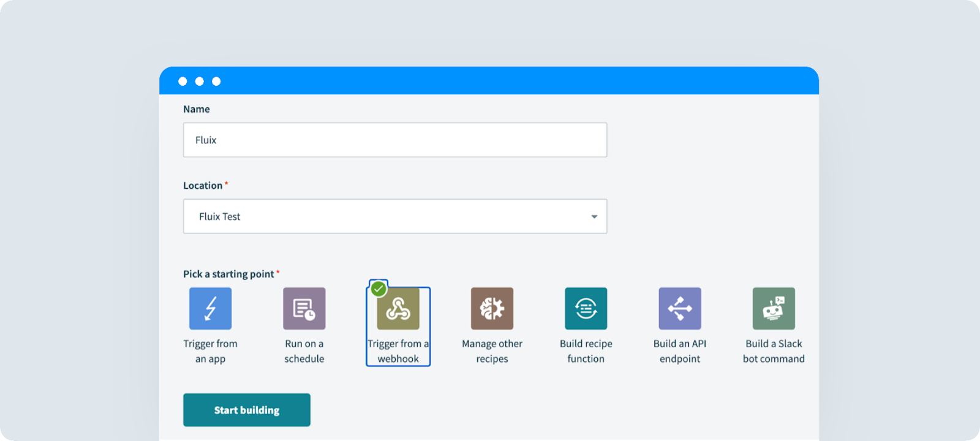Pick the Build a Slack bot command icon
The width and height of the screenshot is (980, 441).
point(774,309)
